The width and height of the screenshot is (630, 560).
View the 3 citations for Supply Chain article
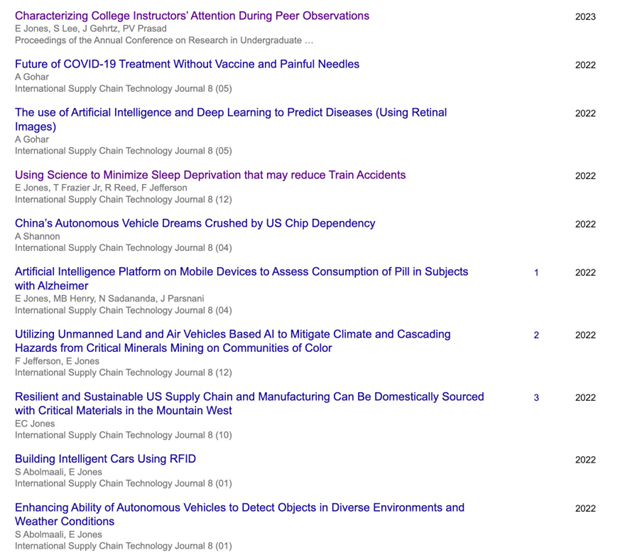click(536, 398)
